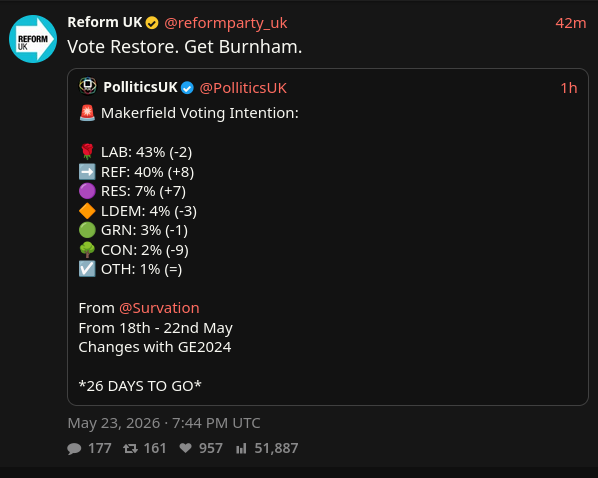Image resolution: width=598 pixels, height=478 pixels.
Task: Click the retweet arrows icon
Action: 130,448
